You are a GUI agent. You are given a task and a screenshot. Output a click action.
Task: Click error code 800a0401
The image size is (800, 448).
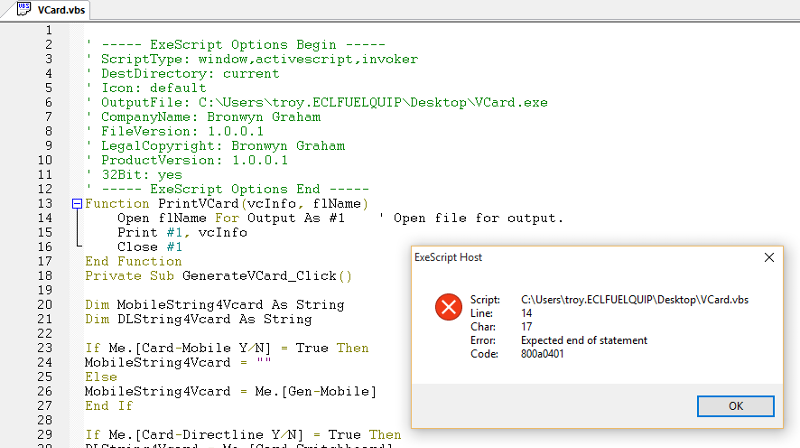tap(542, 354)
